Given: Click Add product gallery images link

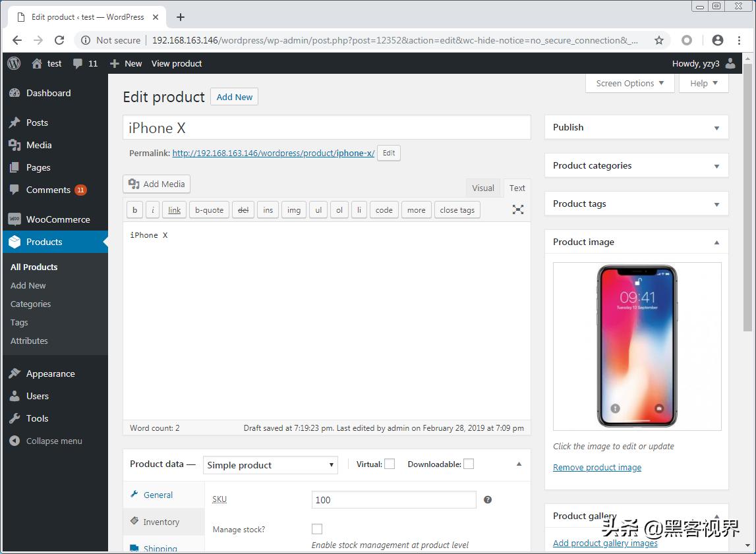Looking at the screenshot, I should 605,543.
